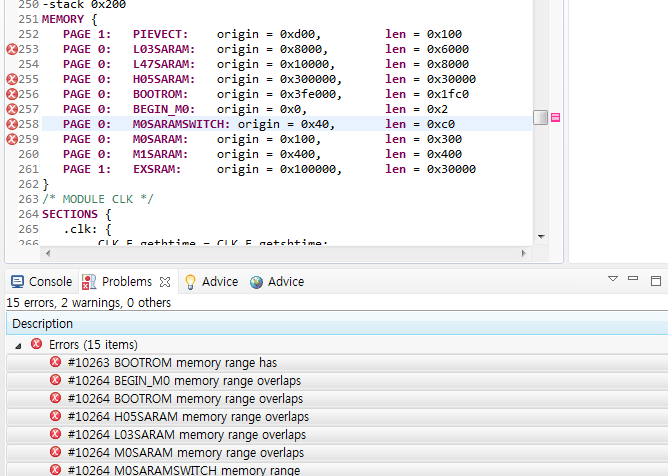Viewport: 668px width, 476px height.
Task: Close the Problems tab with its X
Action: (165, 282)
